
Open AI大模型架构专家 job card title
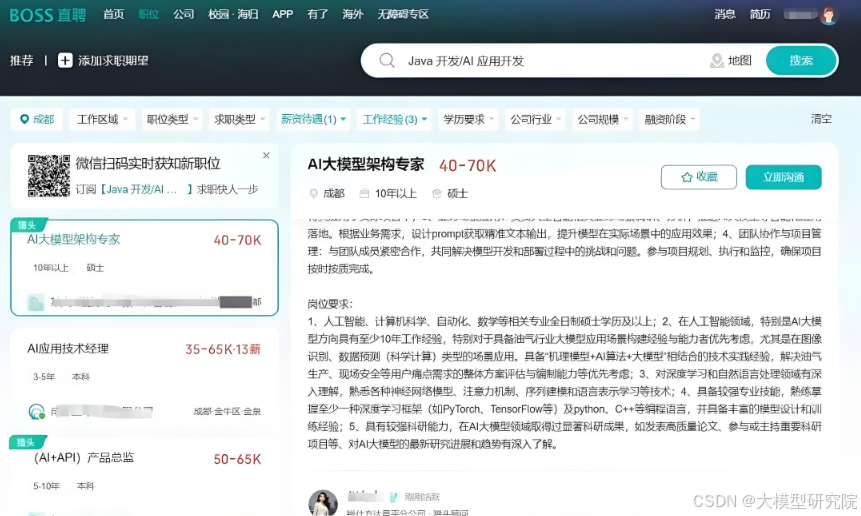tap(74, 239)
